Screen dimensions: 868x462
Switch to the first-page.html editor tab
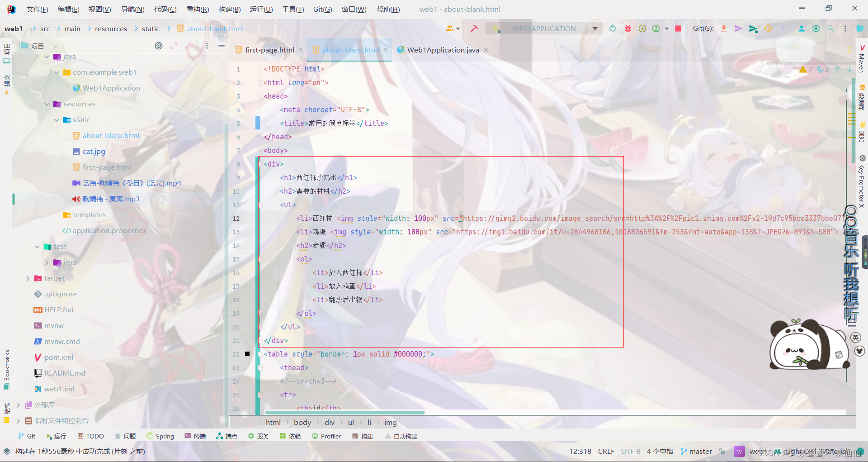pos(269,50)
